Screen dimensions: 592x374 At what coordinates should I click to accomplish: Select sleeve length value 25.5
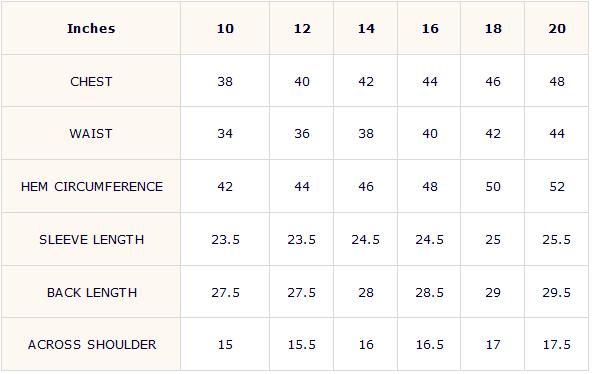557,240
